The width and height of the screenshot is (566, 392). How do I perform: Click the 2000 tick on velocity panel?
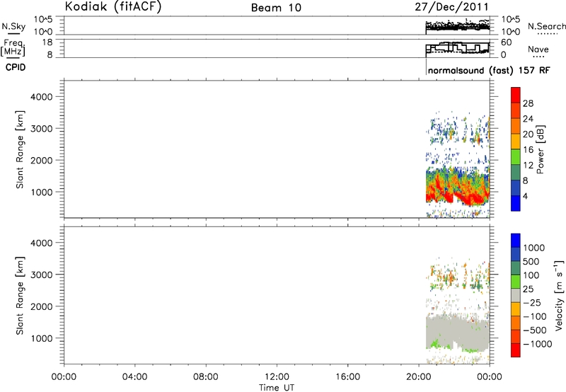coord(41,306)
